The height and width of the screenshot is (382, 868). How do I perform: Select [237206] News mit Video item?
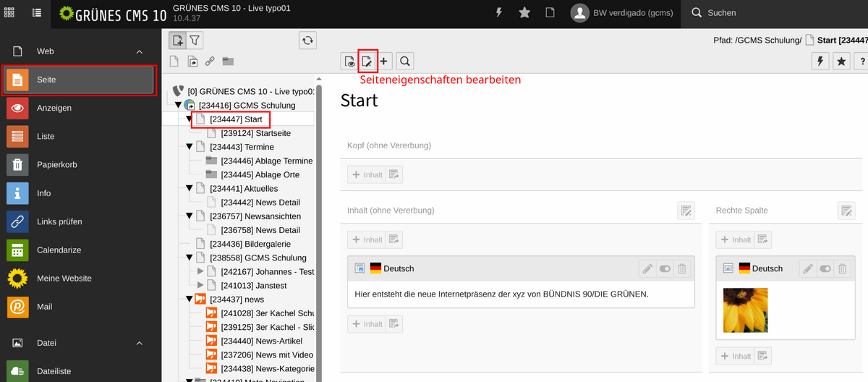point(267,355)
